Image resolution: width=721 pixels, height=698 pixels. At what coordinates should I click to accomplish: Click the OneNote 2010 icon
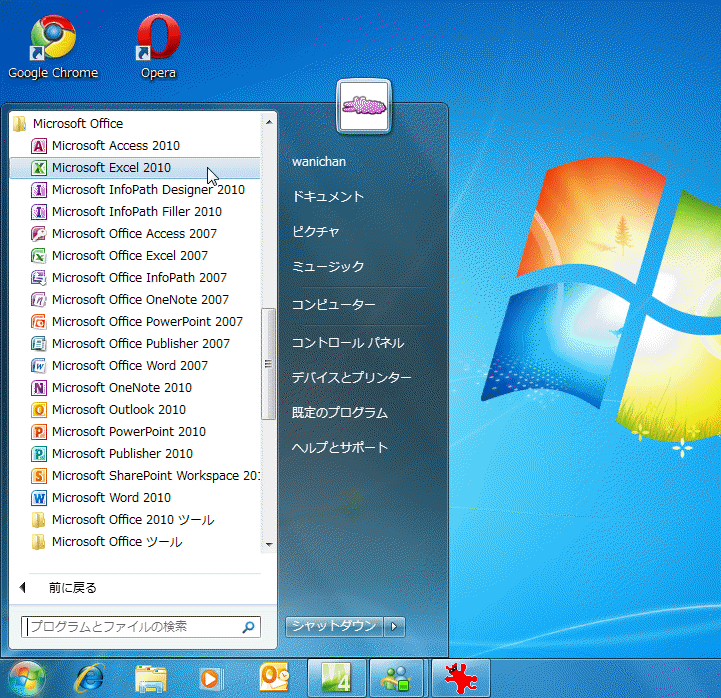tap(39, 388)
